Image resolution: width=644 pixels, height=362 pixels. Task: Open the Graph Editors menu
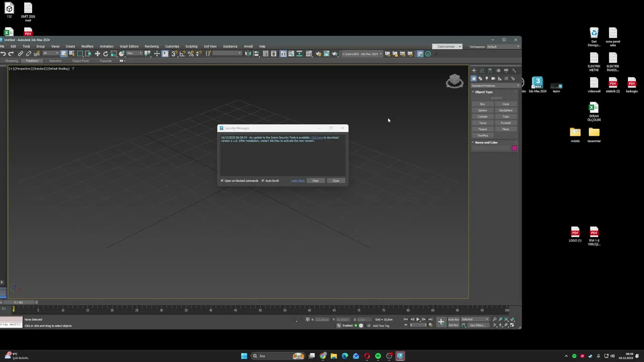(x=129, y=46)
